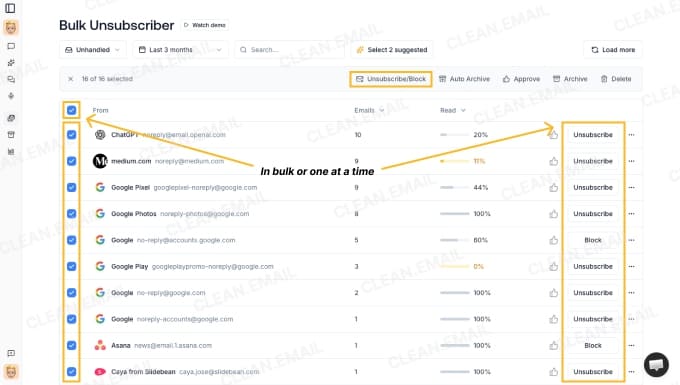Click Google Play read-rate bar at 0%

pyautogui.click(x=454, y=267)
